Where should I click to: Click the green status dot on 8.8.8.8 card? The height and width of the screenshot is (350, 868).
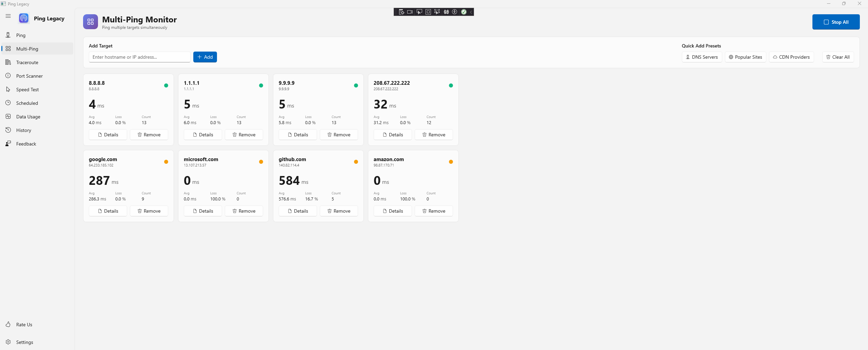click(166, 85)
